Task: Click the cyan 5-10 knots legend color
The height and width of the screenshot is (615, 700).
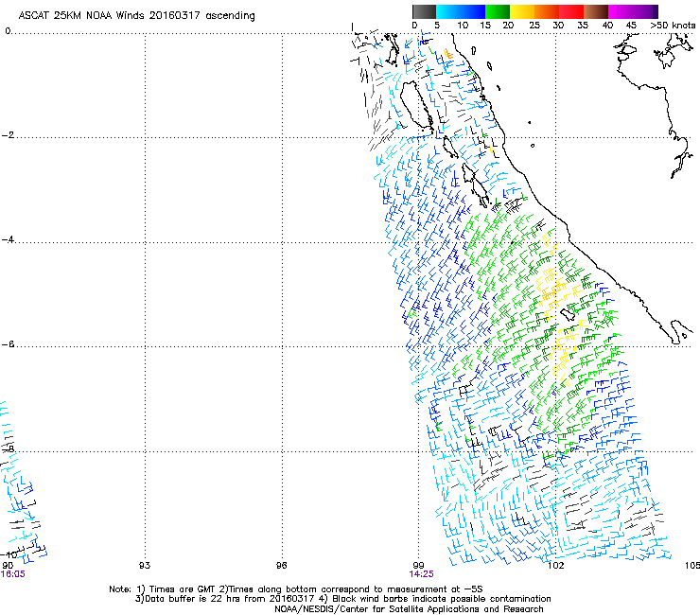Action: pyautogui.click(x=448, y=11)
